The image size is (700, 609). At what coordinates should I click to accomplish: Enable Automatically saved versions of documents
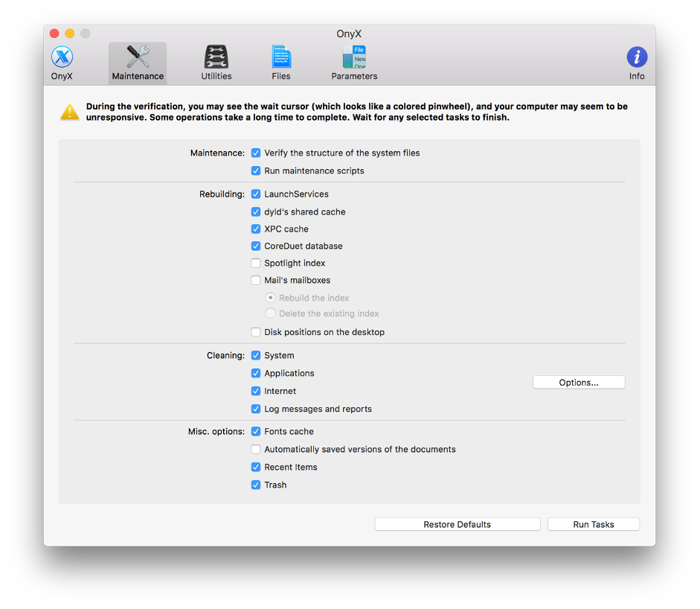point(256,450)
